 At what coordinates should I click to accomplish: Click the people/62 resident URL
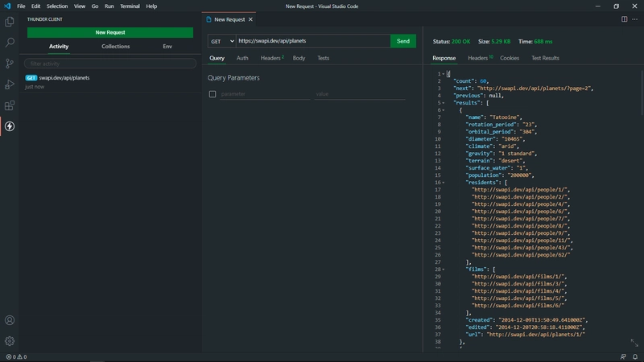click(521, 255)
